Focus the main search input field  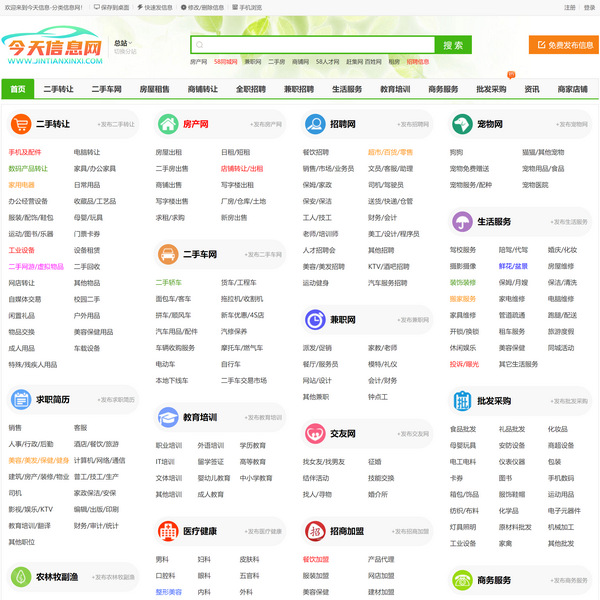pyautogui.click(x=312, y=45)
